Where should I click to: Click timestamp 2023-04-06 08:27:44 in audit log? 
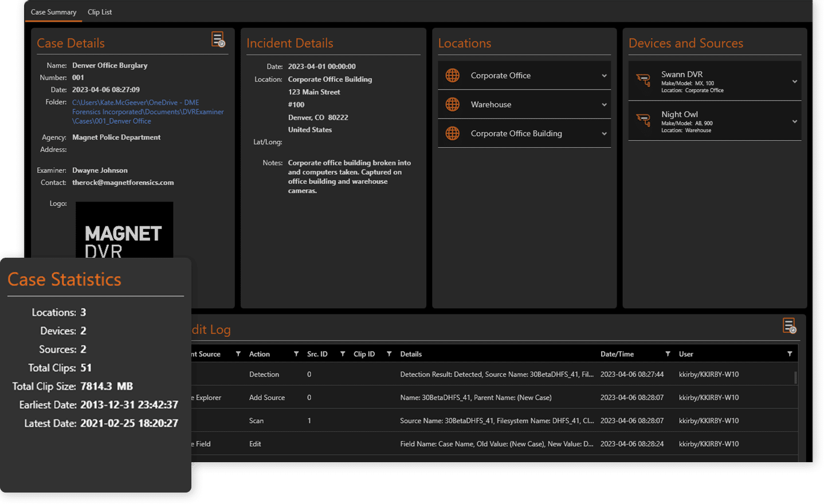click(632, 374)
